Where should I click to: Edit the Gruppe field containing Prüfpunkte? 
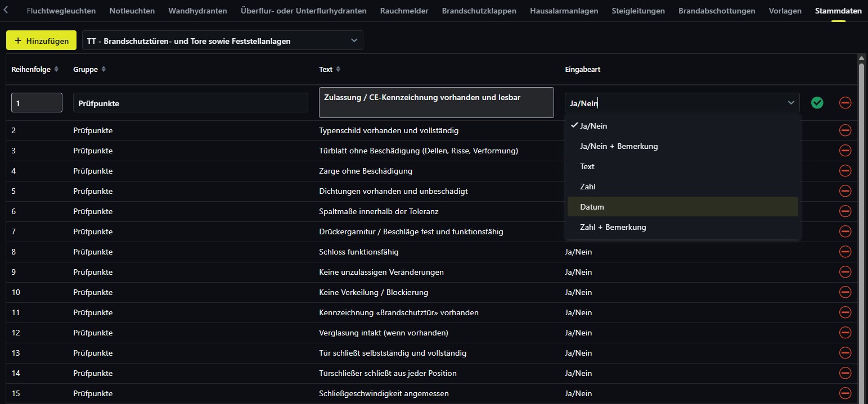(191, 103)
